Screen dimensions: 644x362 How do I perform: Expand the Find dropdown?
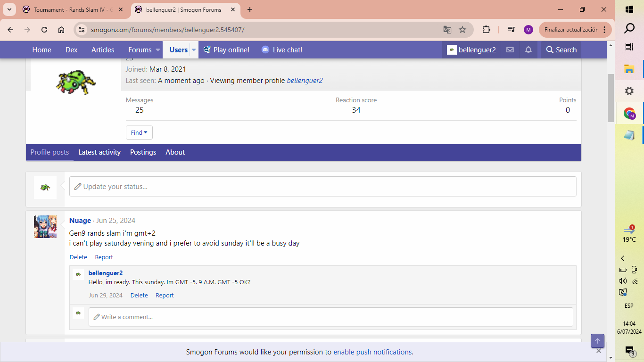click(139, 132)
